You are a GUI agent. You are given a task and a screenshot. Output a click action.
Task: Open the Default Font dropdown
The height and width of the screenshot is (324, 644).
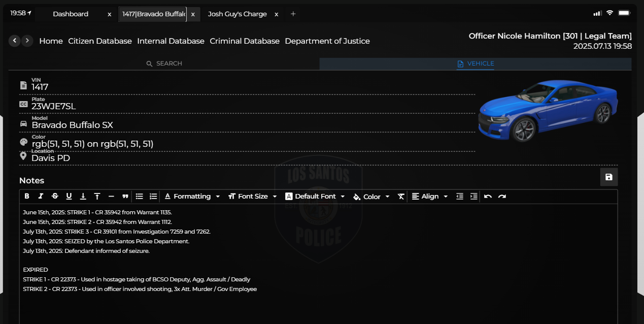[x=315, y=197]
